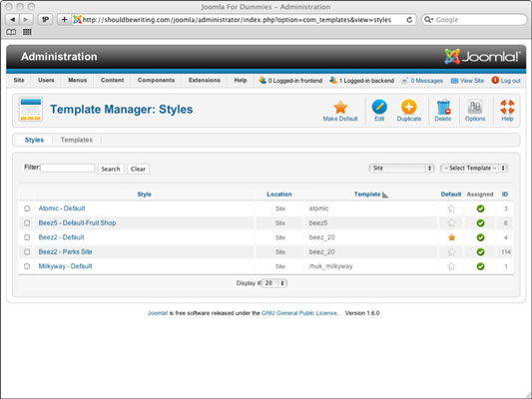Sort by the ID column header
This screenshot has width=532, height=399.
(x=505, y=195)
